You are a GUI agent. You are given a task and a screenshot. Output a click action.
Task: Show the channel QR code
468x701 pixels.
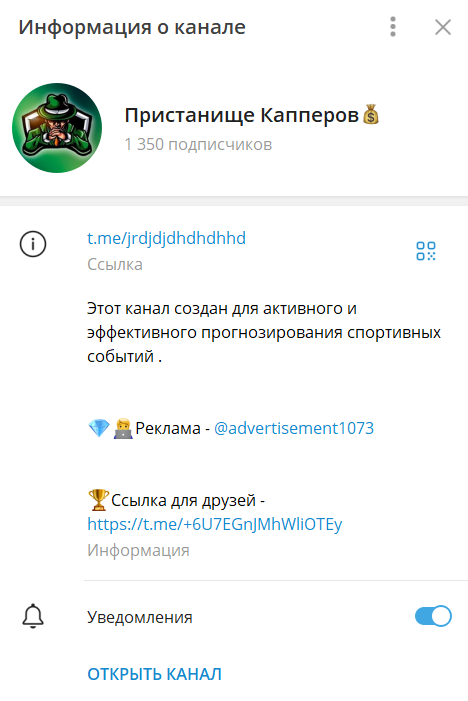coord(426,251)
